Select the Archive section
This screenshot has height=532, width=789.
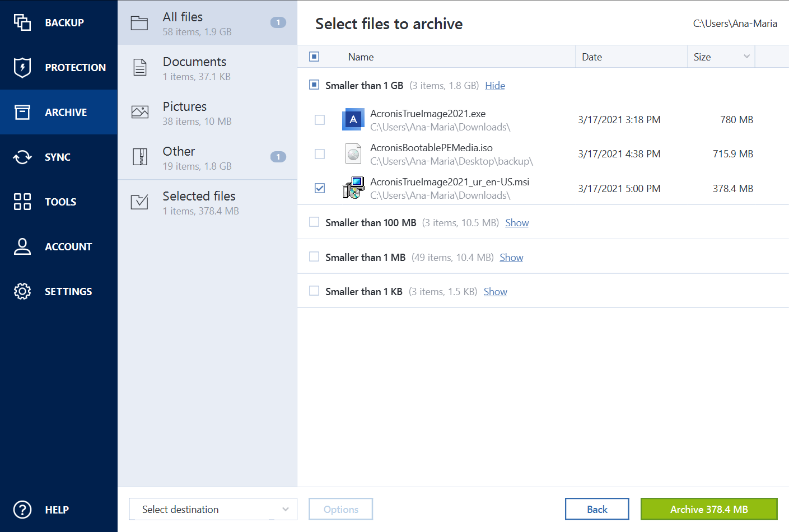59,112
